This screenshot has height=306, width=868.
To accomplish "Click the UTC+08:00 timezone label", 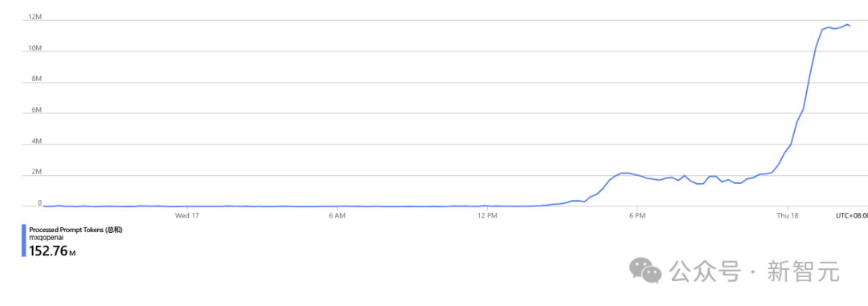I will [x=851, y=215].
